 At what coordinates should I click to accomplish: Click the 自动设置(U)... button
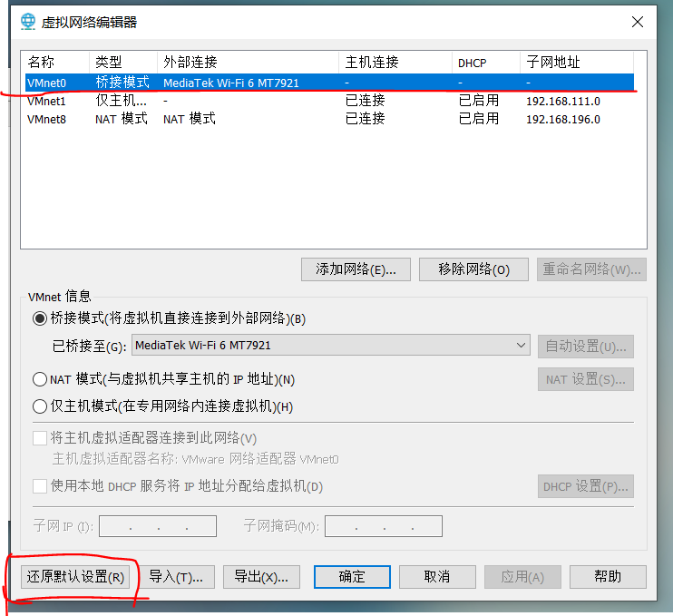point(586,347)
